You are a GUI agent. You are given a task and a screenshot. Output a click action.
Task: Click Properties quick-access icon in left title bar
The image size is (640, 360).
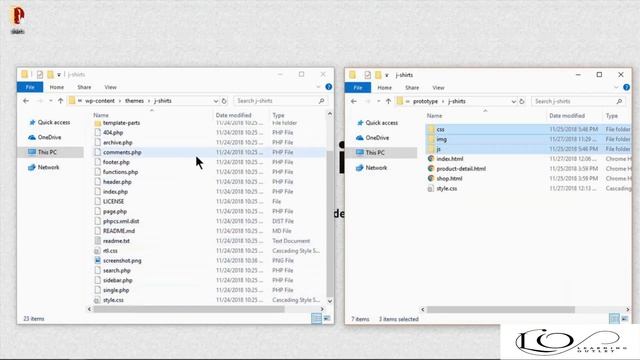(40, 75)
